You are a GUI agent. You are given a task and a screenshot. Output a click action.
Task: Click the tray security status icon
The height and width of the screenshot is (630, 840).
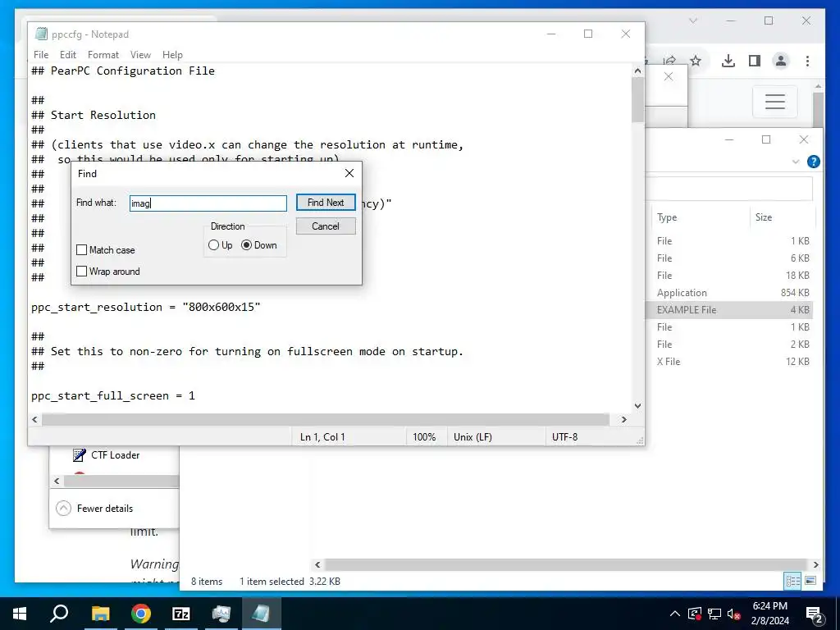[x=694, y=614]
